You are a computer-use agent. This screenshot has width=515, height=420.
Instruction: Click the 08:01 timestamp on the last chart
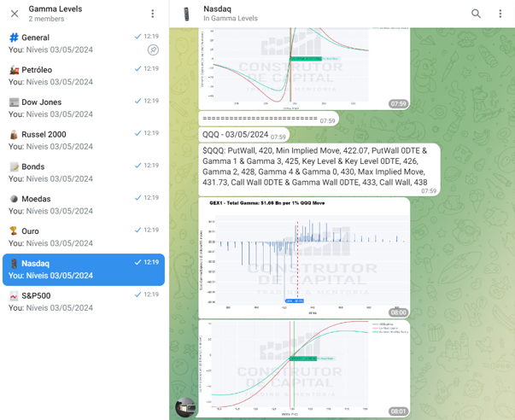click(x=398, y=411)
